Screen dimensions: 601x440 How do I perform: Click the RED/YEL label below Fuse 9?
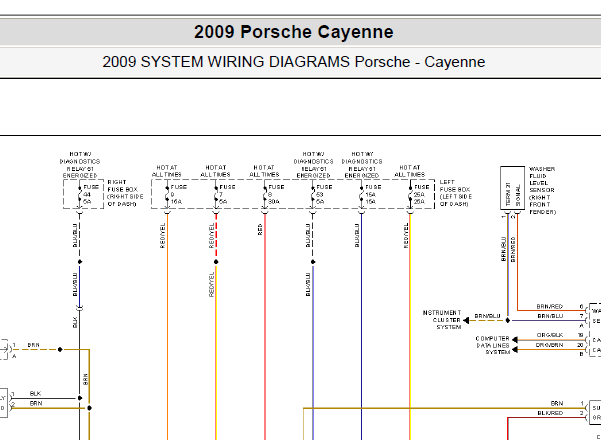pos(163,236)
